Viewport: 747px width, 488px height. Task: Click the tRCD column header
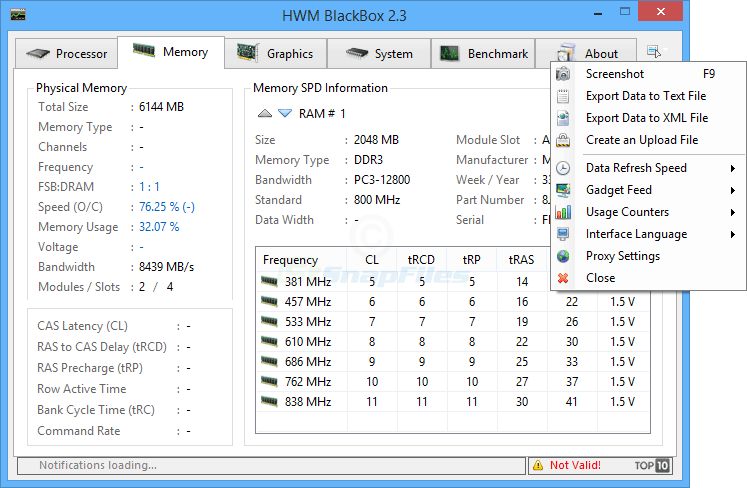tap(422, 260)
